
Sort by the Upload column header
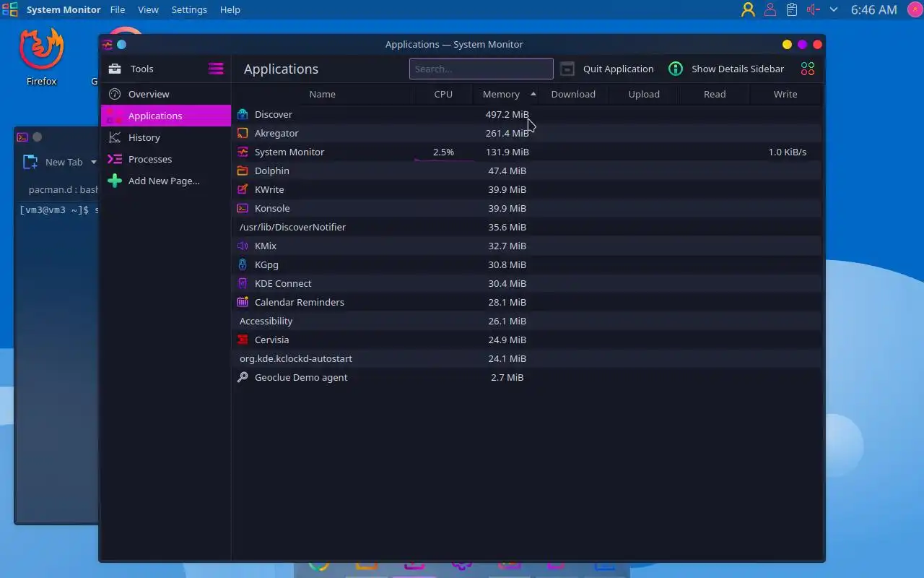coord(644,94)
